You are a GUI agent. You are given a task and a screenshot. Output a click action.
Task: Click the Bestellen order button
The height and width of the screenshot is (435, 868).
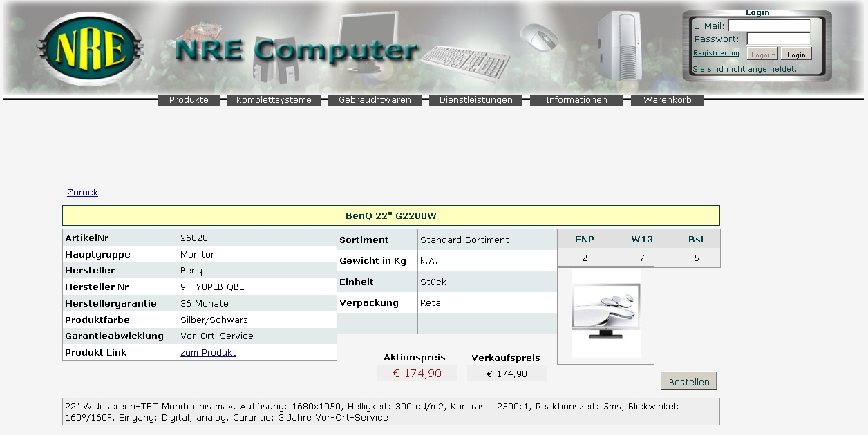[x=689, y=381]
